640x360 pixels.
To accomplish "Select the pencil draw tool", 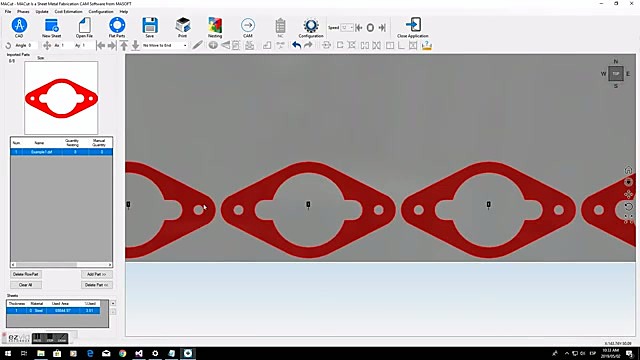I will point(197,45).
